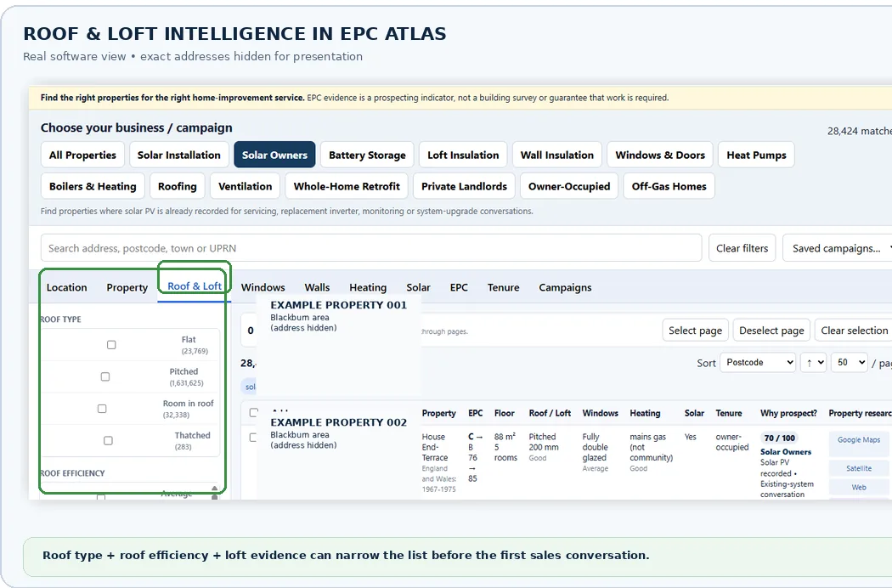Select the Off-Gas Homes campaign
Screen dimensions: 892x588
(x=669, y=186)
